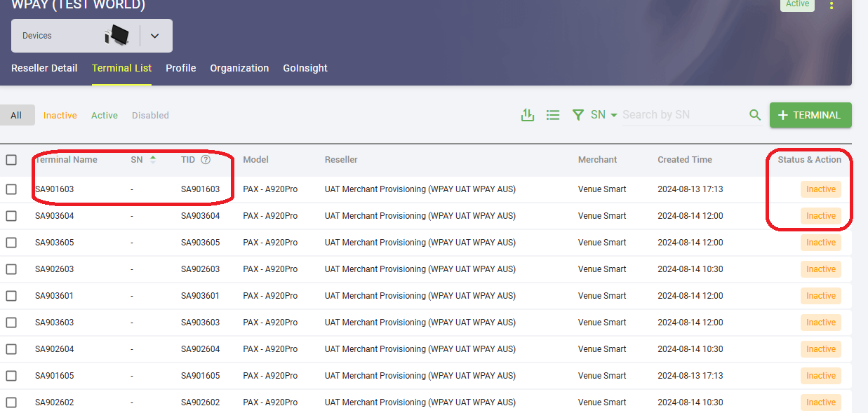The width and height of the screenshot is (868, 413).
Task: Select checkbox for terminal SA902602
Action: pyautogui.click(x=11, y=402)
